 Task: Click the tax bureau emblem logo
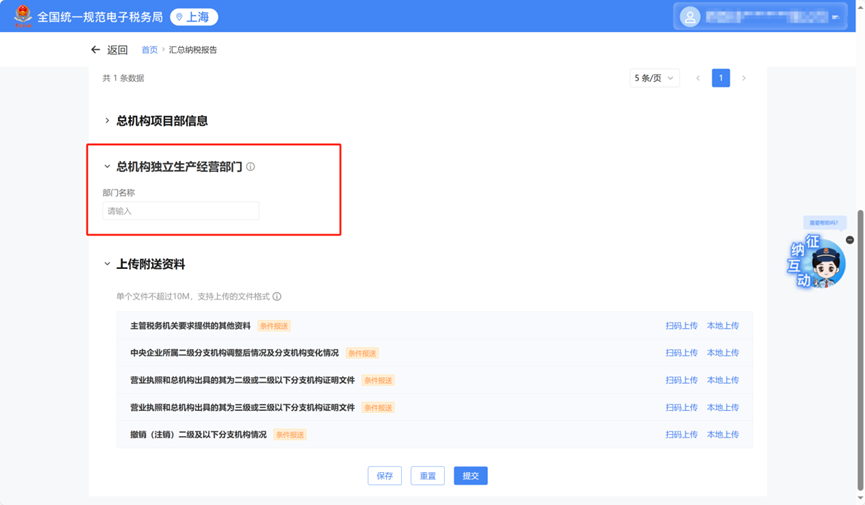pos(22,17)
